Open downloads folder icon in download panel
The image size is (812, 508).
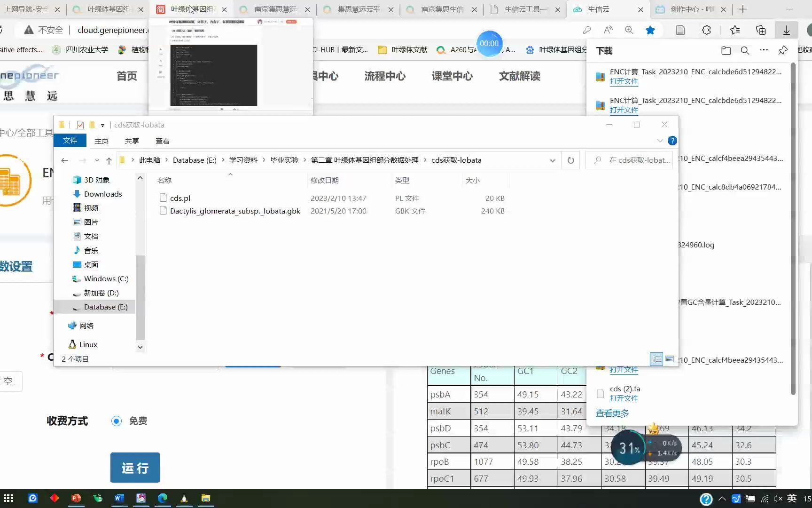tap(726, 50)
